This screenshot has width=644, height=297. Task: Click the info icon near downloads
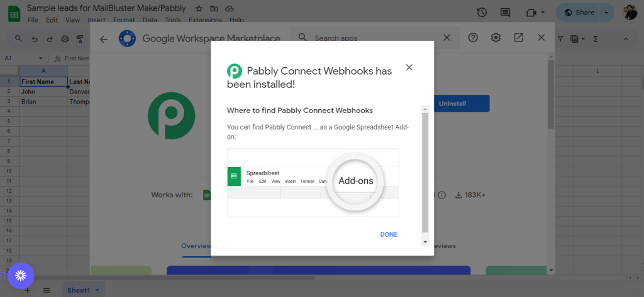(x=442, y=195)
